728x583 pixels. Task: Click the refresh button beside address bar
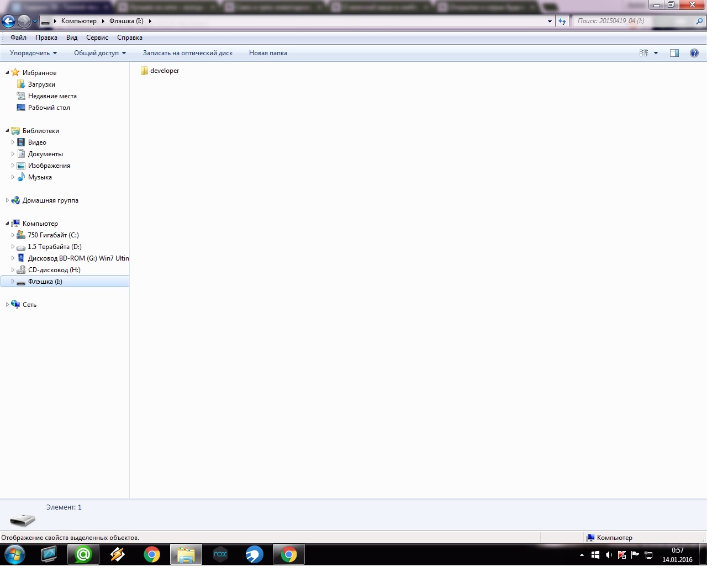pyautogui.click(x=562, y=22)
